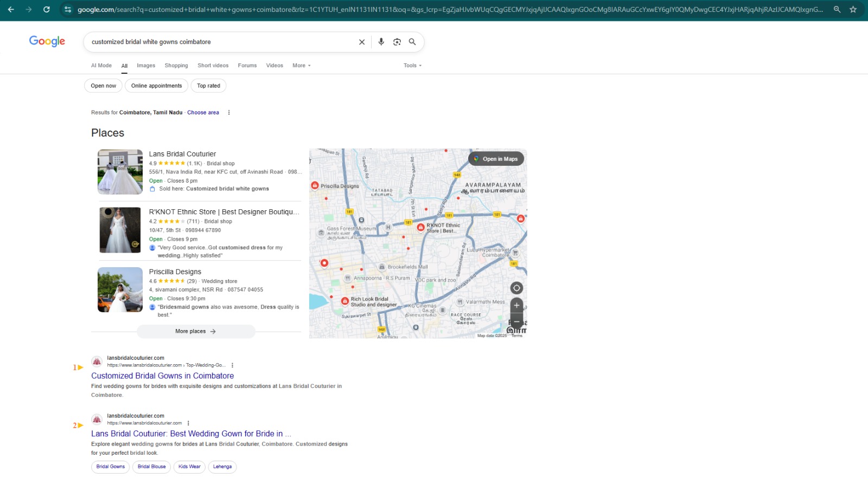The image size is (868, 478).
Task: Open the Priscilla Designs listing thumbnail
Action: 120,289
